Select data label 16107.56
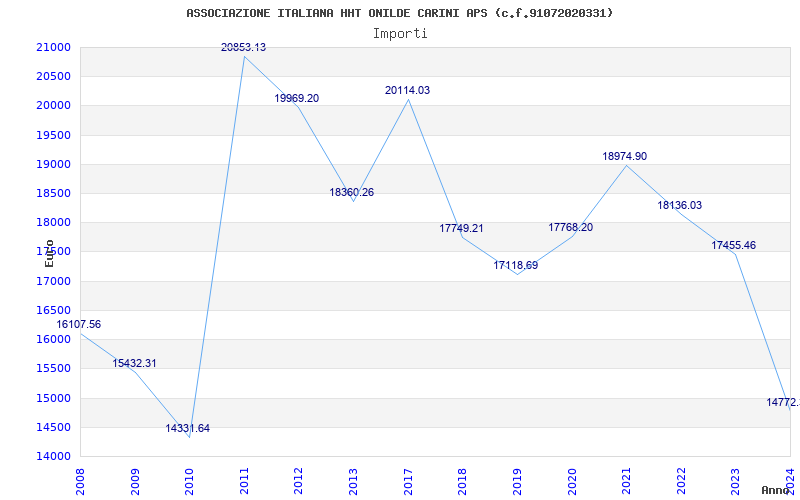The height and width of the screenshot is (500, 800). click(x=79, y=324)
